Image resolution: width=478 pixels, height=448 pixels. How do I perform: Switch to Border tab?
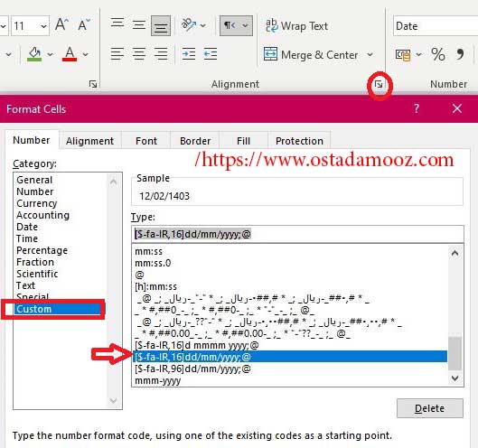(195, 141)
